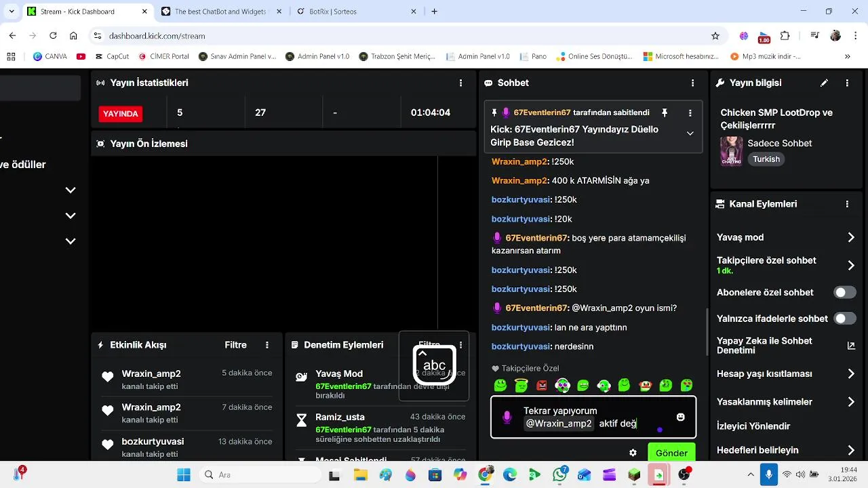Expand third chevron in left sidebar
This screenshot has height=488, width=868.
[x=71, y=241]
